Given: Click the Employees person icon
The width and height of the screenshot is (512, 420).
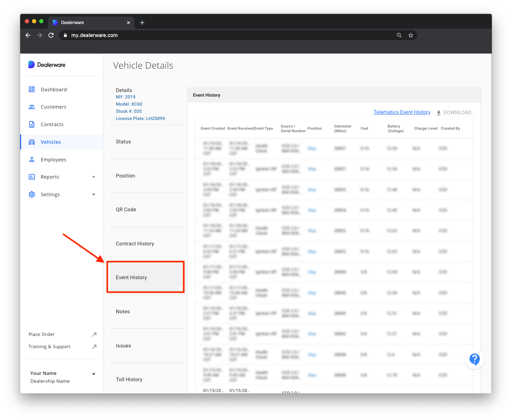Looking at the screenshot, I should tap(32, 160).
